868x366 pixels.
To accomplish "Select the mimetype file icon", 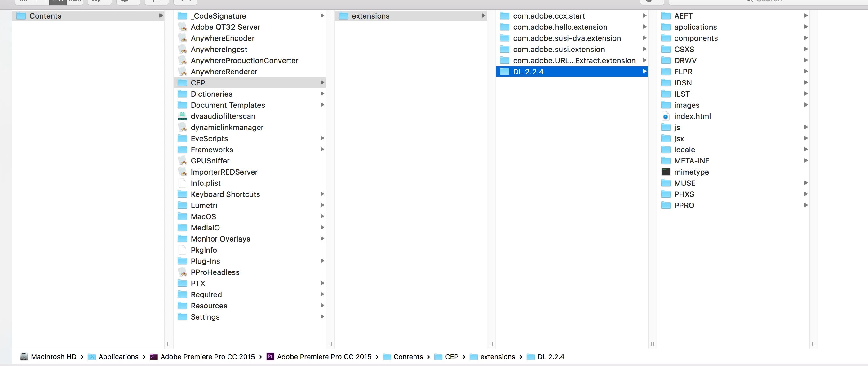I will (665, 172).
